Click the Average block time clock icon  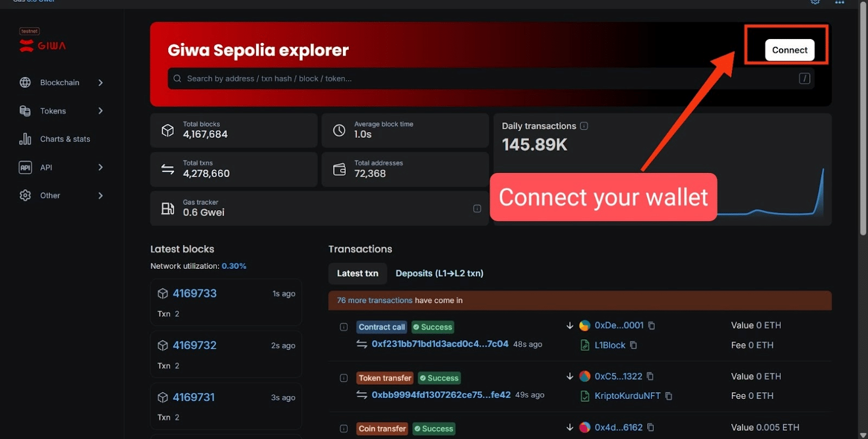tap(339, 130)
